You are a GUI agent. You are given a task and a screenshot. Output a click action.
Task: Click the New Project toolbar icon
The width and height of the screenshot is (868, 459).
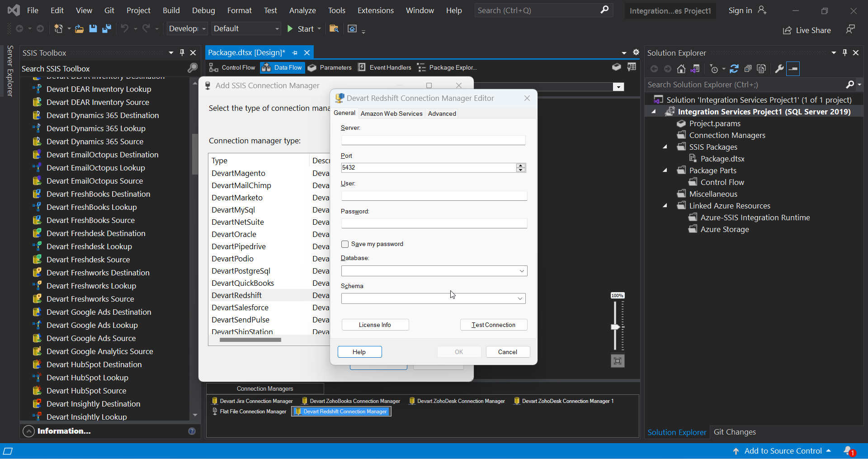(x=59, y=29)
